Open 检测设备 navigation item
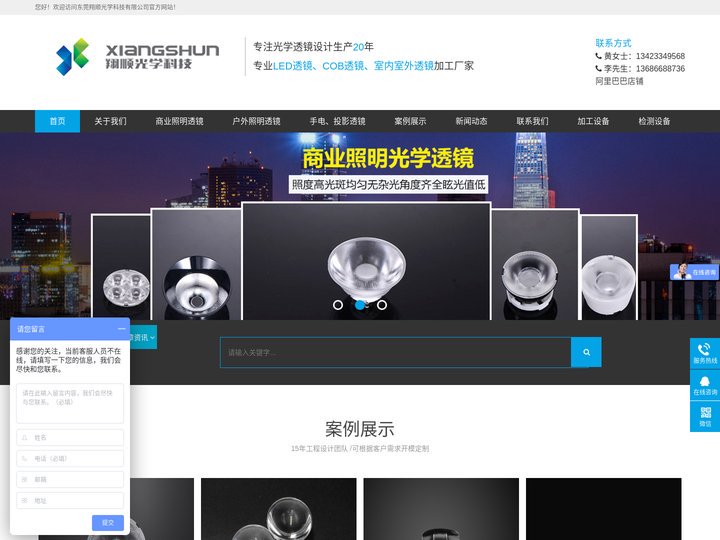The height and width of the screenshot is (540, 720). click(x=654, y=121)
